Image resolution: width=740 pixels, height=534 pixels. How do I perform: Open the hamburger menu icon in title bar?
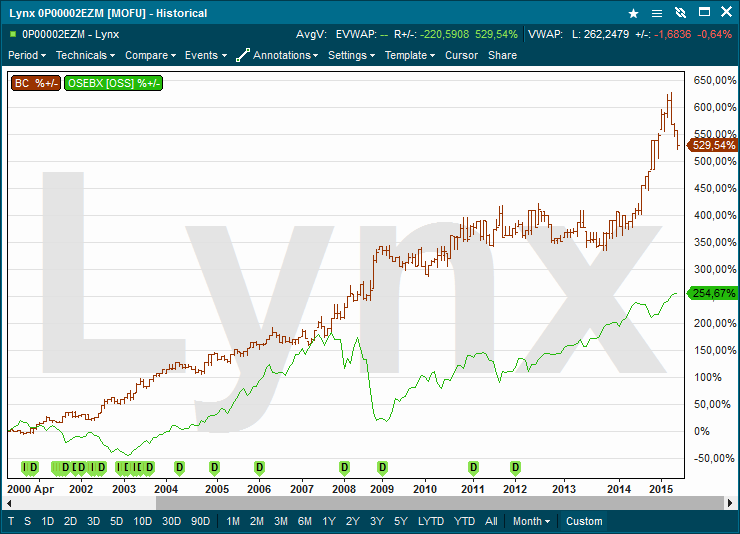(x=656, y=13)
